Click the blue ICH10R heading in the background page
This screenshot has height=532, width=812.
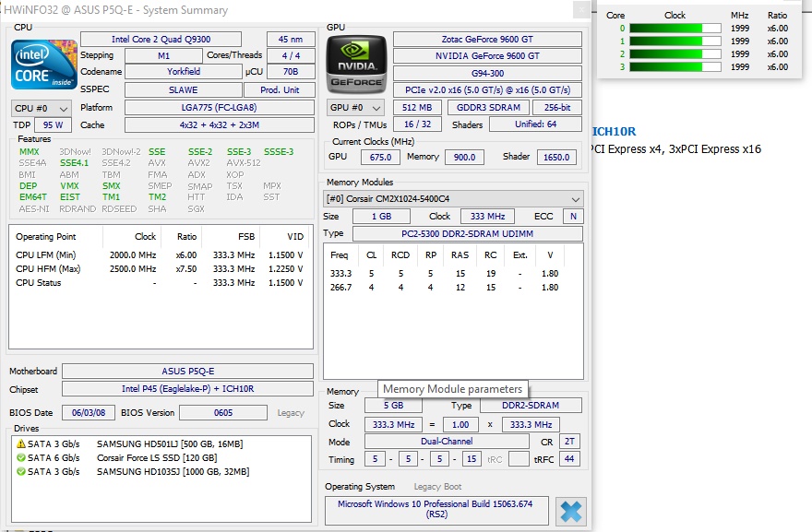coord(615,132)
